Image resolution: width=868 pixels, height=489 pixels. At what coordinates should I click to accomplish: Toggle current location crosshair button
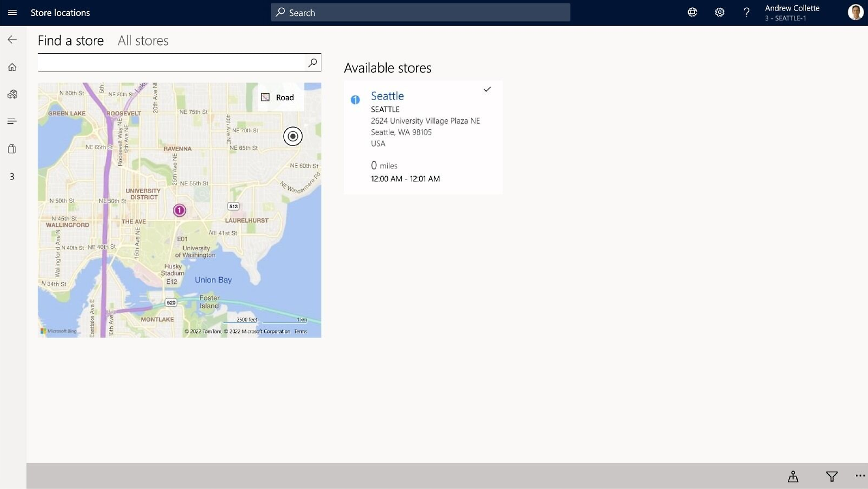click(x=292, y=136)
